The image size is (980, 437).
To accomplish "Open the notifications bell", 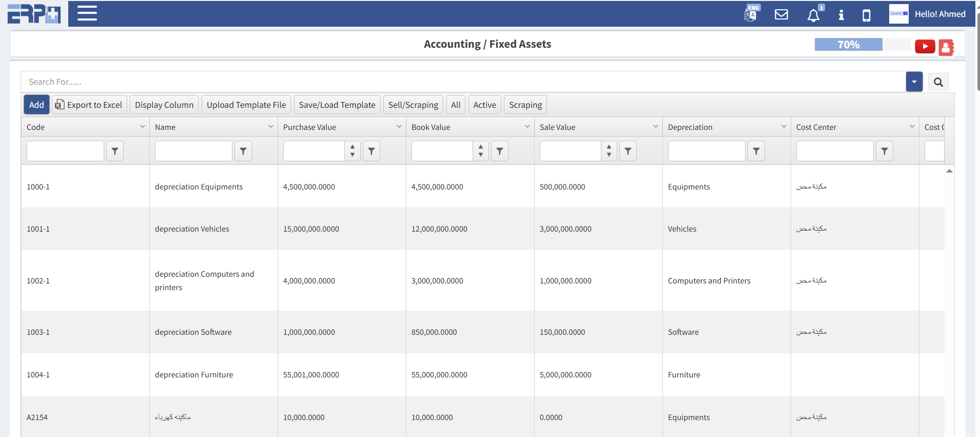I will pyautogui.click(x=813, y=15).
